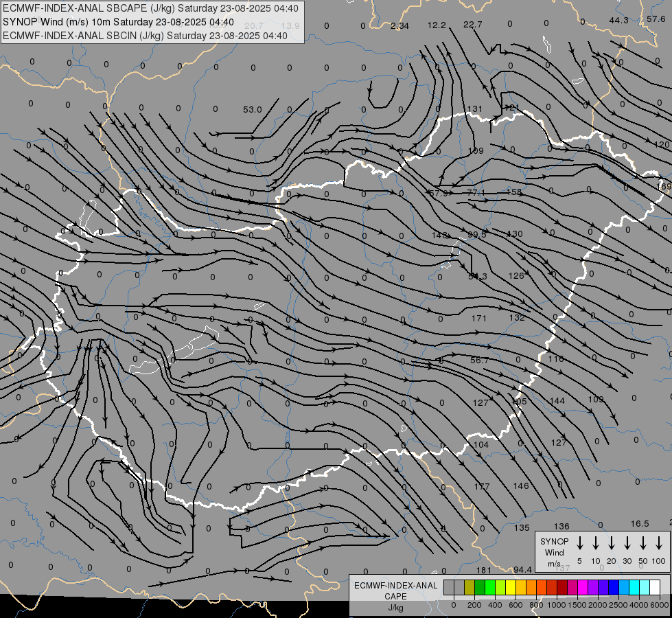Click the CAPE value 99.5 on the map
This screenshot has width=672, height=618.
476,235
